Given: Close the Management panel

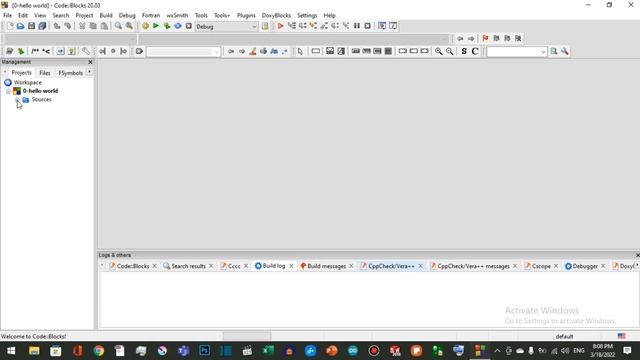Looking at the screenshot, I should click(90, 62).
